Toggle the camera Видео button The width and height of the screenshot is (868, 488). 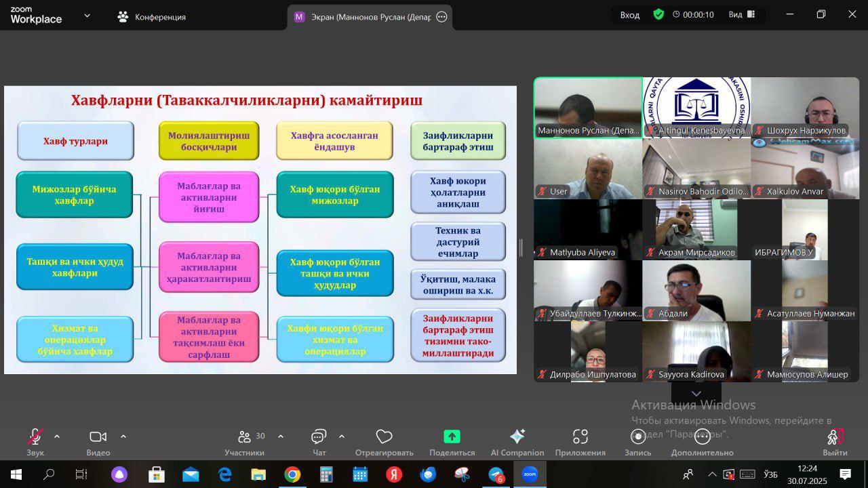[x=98, y=436]
